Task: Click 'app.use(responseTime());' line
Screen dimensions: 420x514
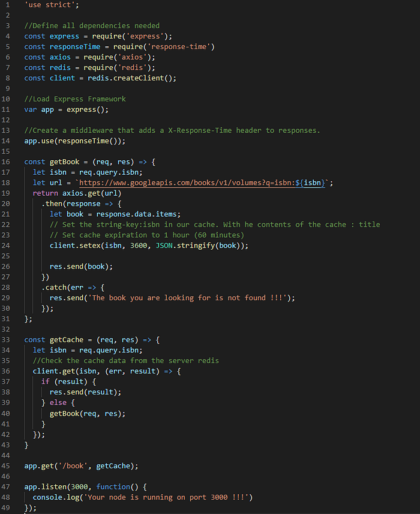Action: (x=74, y=141)
